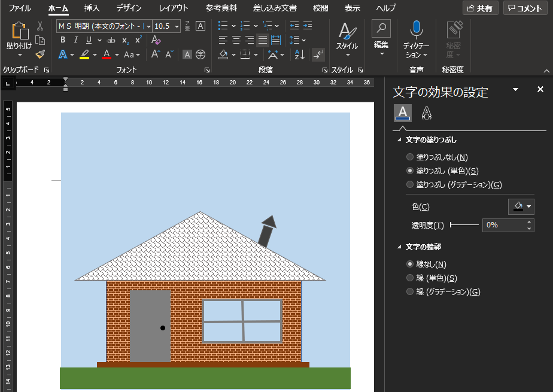This screenshot has height=392, width=553.
Task: Click the Bold formatting icon
Action: point(63,40)
